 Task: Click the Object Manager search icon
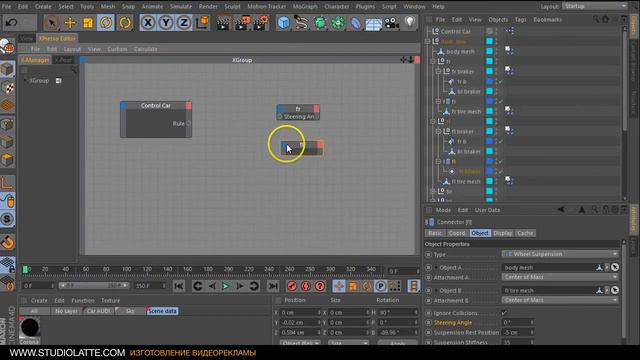(x=596, y=19)
